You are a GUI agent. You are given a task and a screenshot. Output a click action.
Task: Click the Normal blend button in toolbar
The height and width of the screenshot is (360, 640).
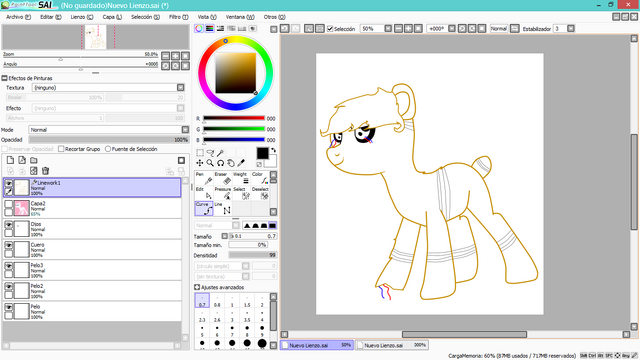498,29
